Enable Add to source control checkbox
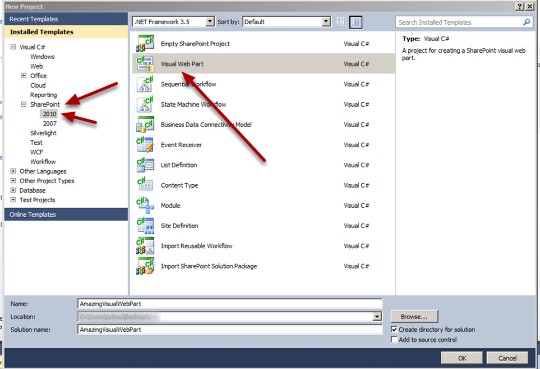 394,340
